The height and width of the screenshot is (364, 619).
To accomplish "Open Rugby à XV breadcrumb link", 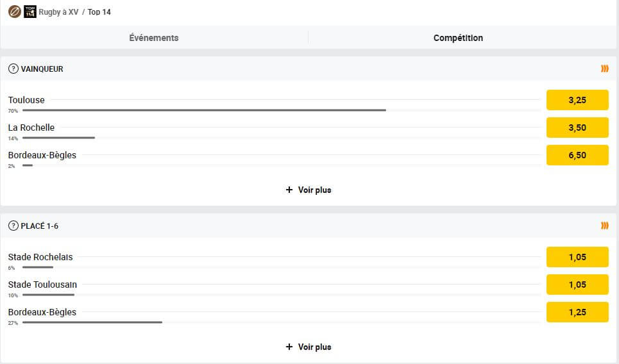I will 58,12.
